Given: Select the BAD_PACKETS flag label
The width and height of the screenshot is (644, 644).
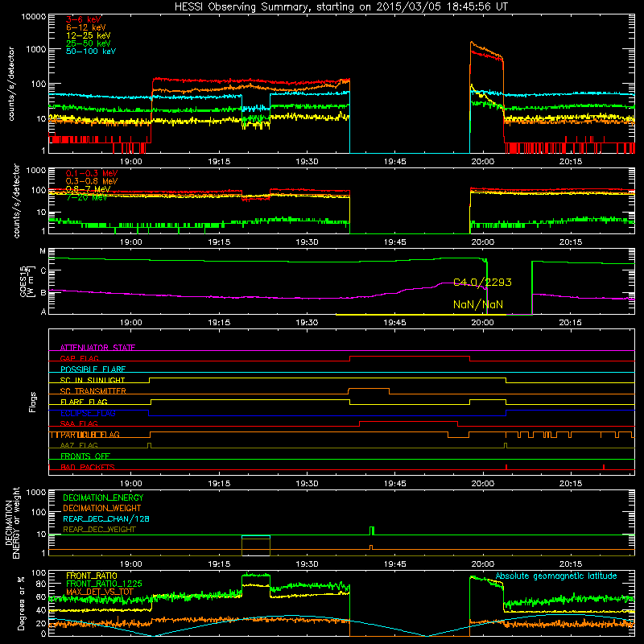Looking at the screenshot, I should point(88,467).
